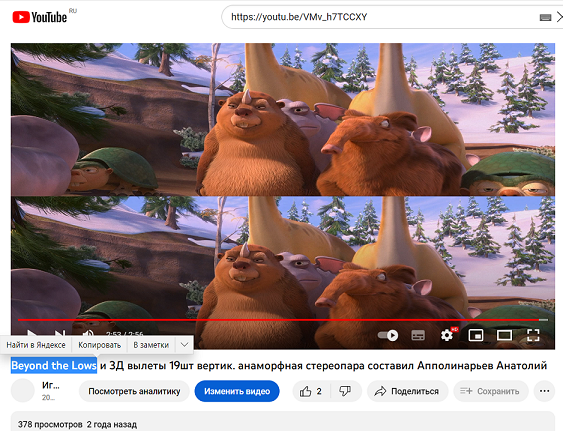
Task: Mute the video volume icon
Action: pos(88,333)
